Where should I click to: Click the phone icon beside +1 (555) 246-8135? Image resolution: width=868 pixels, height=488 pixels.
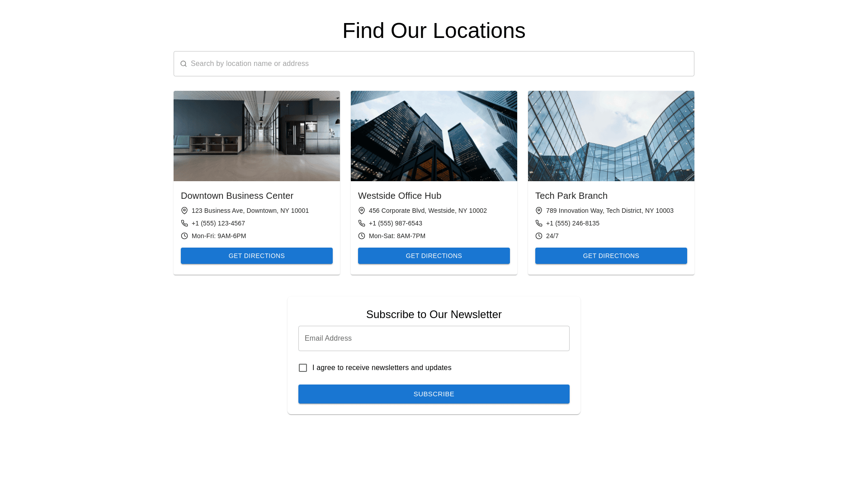tap(539, 223)
